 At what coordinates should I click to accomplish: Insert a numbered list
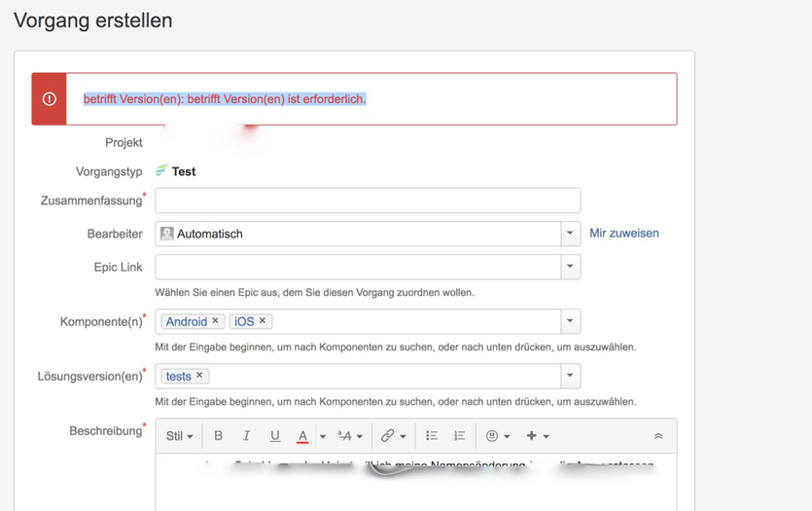[459, 436]
